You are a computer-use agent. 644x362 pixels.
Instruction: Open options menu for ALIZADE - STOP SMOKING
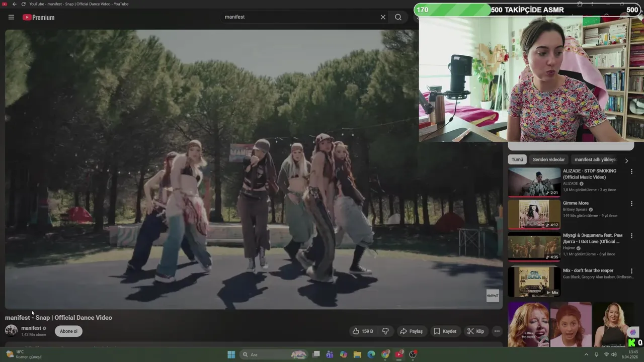tap(631, 171)
